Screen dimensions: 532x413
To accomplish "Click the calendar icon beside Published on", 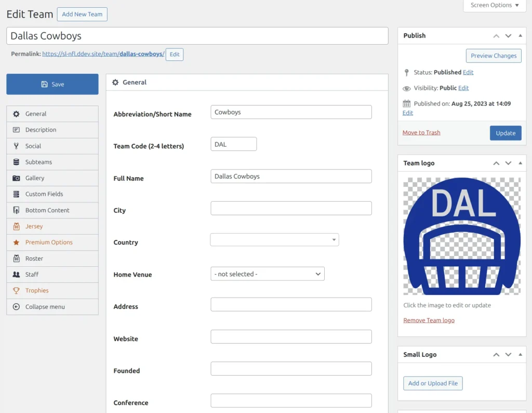I will [406, 103].
